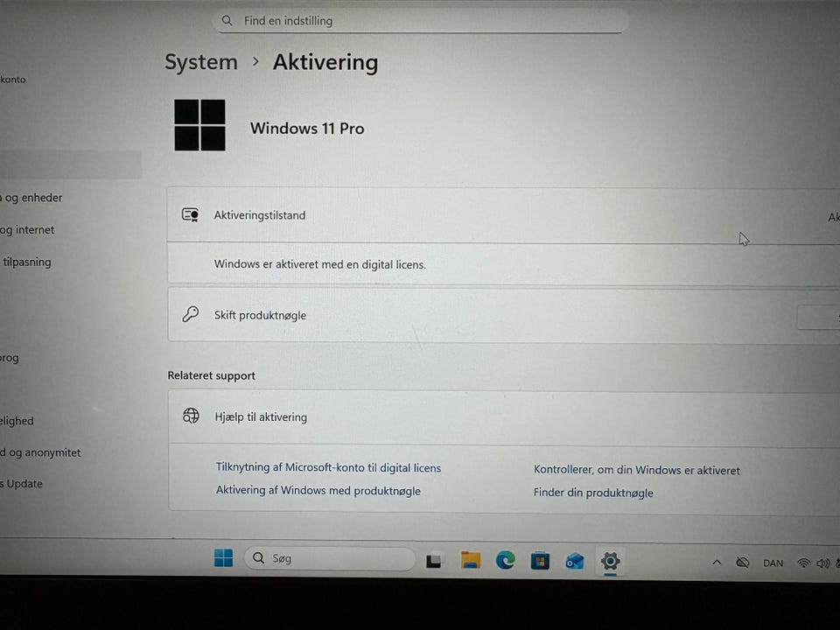The image size is (840, 630).
Task: Select the 'og internet' sidebar item
Action: [x=27, y=230]
